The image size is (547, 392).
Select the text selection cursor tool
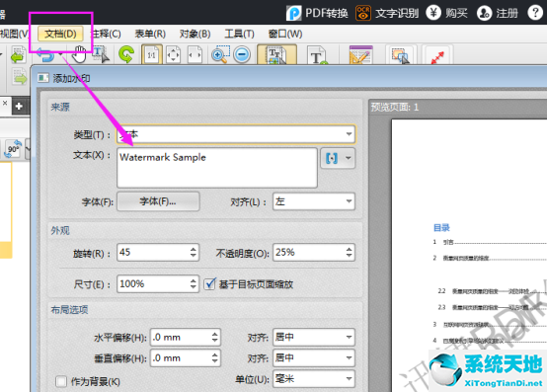point(101,54)
